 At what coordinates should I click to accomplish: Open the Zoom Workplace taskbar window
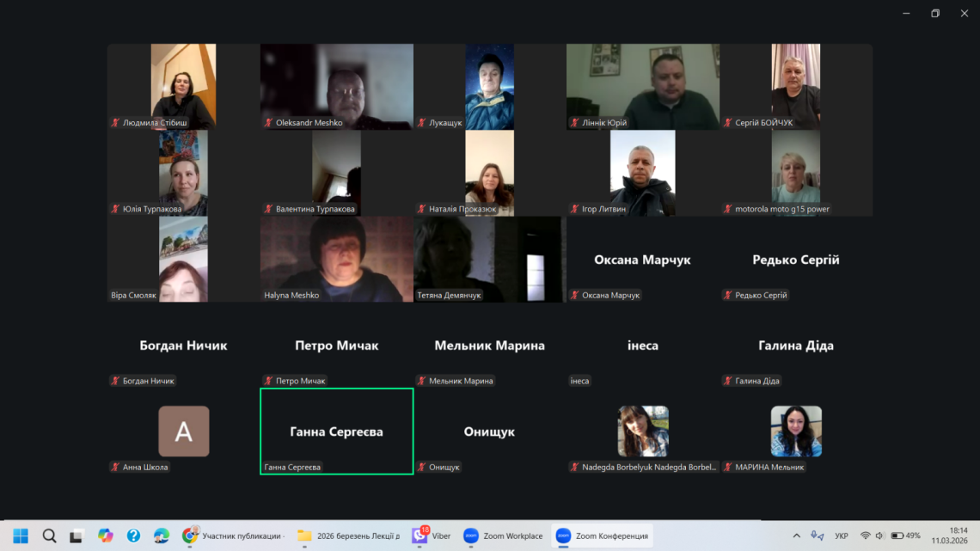click(504, 536)
